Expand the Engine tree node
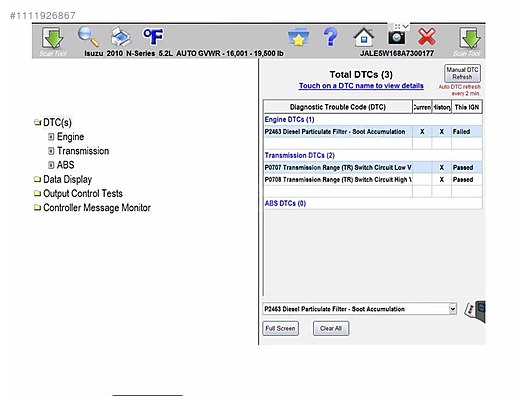Viewport: 528px width, 396px height. [x=51, y=137]
